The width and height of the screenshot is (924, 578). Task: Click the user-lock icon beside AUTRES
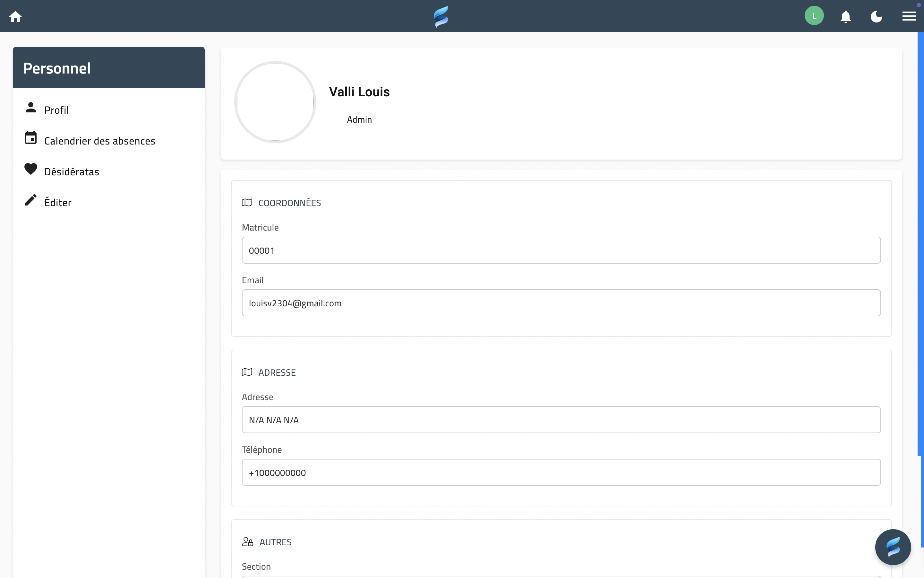[x=247, y=542]
